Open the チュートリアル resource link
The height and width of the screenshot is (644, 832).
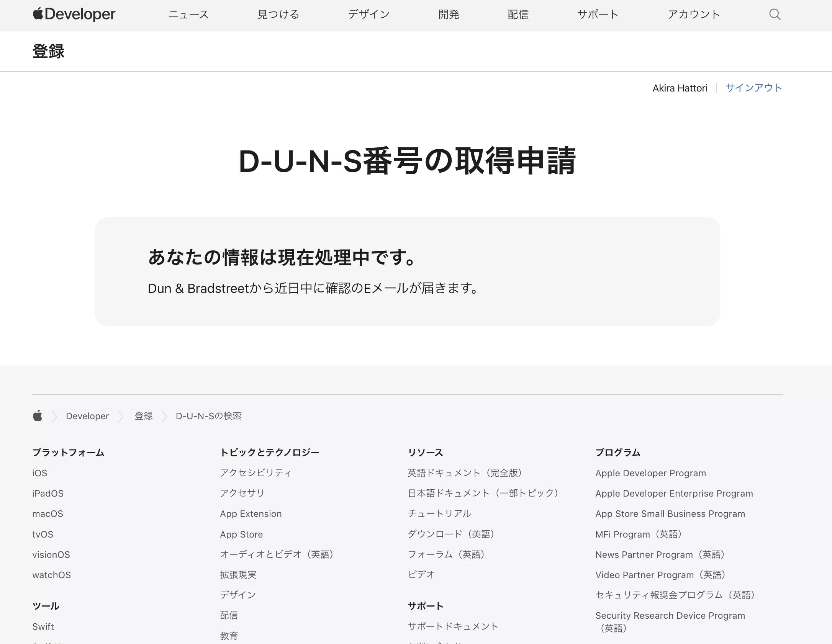click(439, 513)
